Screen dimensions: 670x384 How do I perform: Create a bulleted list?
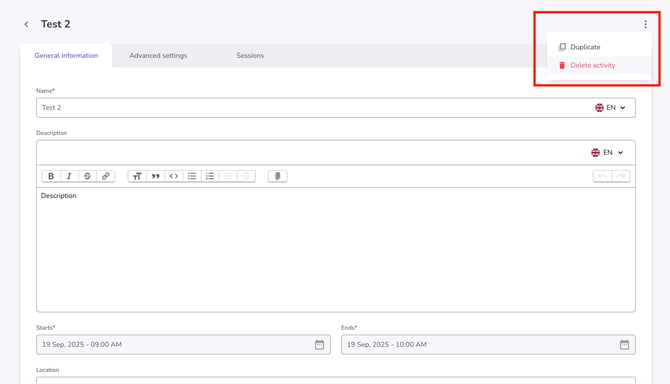coord(192,176)
